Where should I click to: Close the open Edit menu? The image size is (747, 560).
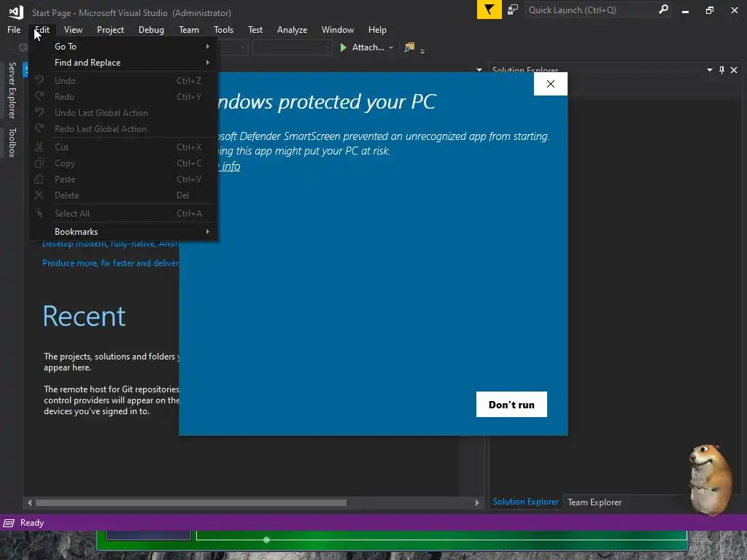(42, 29)
